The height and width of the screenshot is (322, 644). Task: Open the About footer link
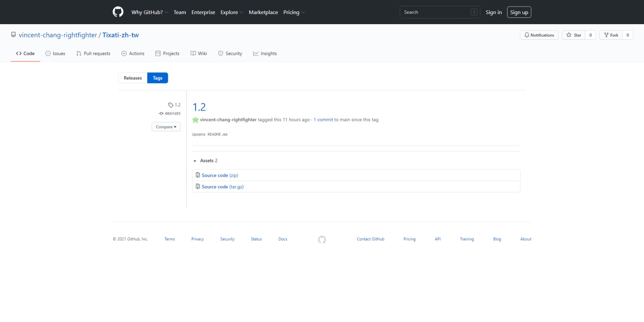526,239
